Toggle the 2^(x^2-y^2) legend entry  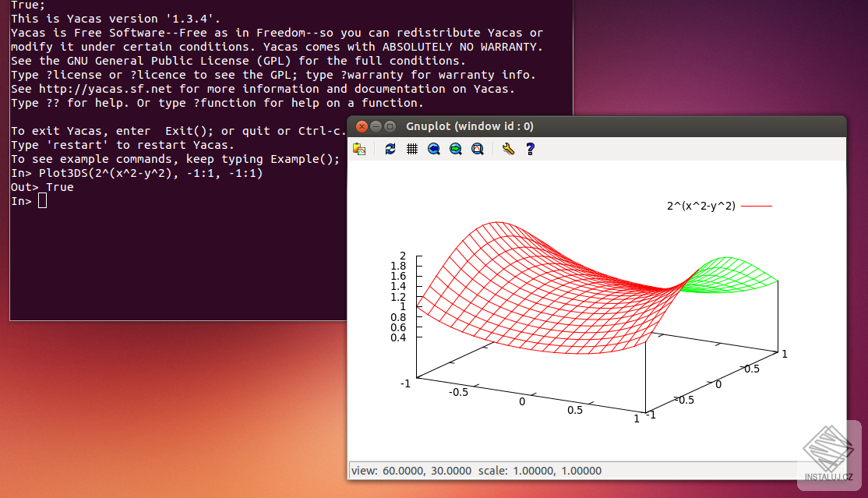pos(700,206)
